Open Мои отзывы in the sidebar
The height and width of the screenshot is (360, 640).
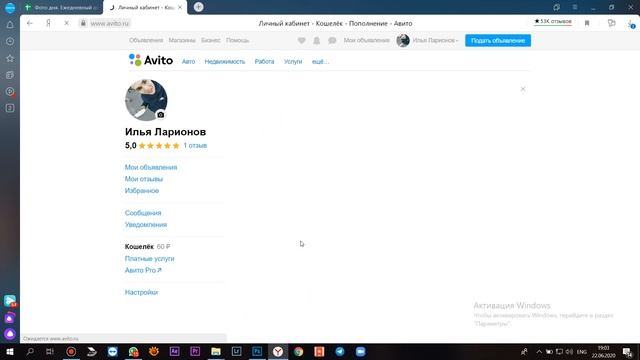(x=144, y=179)
